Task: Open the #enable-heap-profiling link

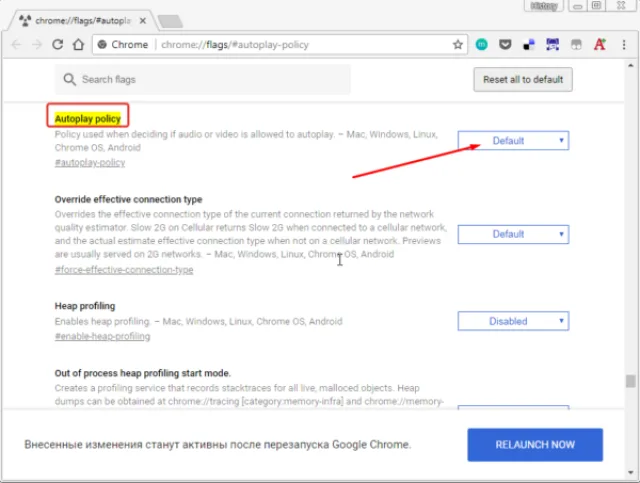Action: 102,336
